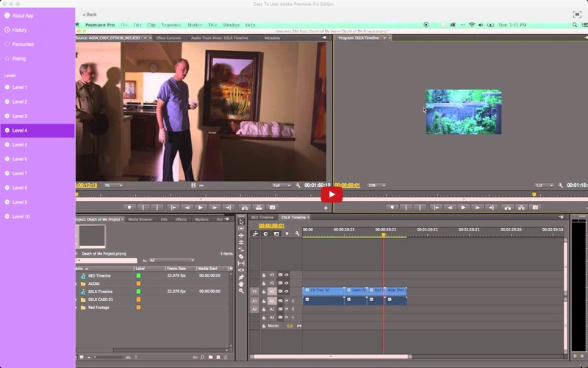Open the Clip menu
Image resolution: width=588 pixels, height=368 pixels.
[x=151, y=25]
